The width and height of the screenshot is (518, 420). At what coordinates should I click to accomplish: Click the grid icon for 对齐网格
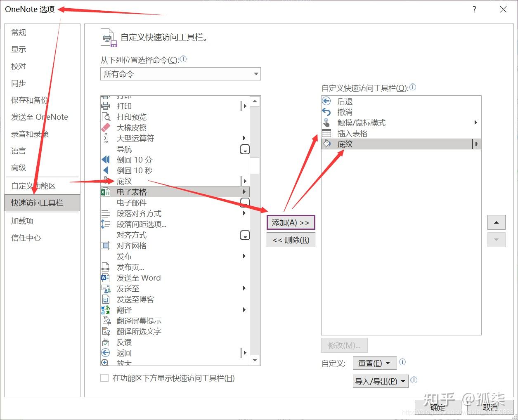pos(106,245)
